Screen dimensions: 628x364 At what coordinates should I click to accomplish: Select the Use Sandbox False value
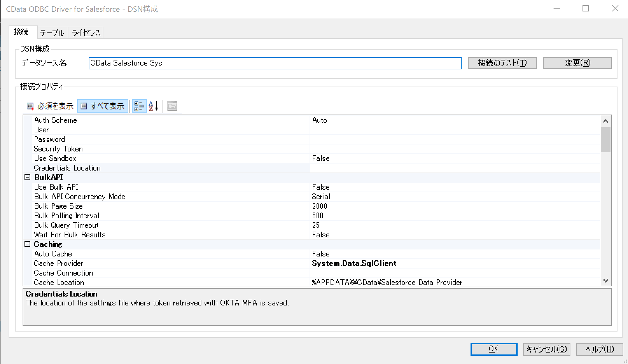pyautogui.click(x=321, y=158)
